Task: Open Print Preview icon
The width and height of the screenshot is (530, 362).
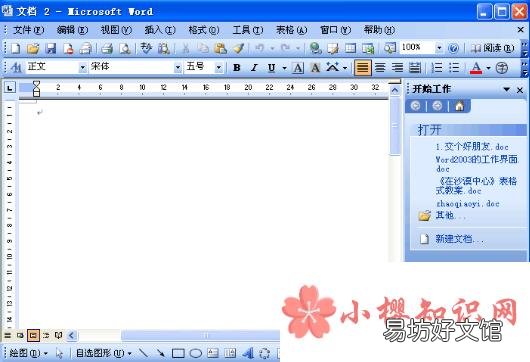Action: point(125,48)
